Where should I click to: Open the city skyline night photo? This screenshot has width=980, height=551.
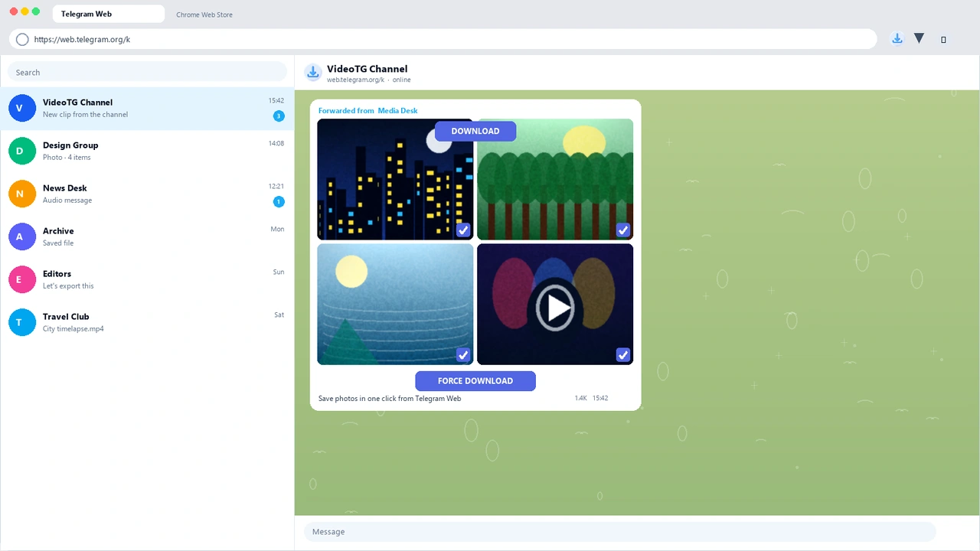tap(395, 179)
